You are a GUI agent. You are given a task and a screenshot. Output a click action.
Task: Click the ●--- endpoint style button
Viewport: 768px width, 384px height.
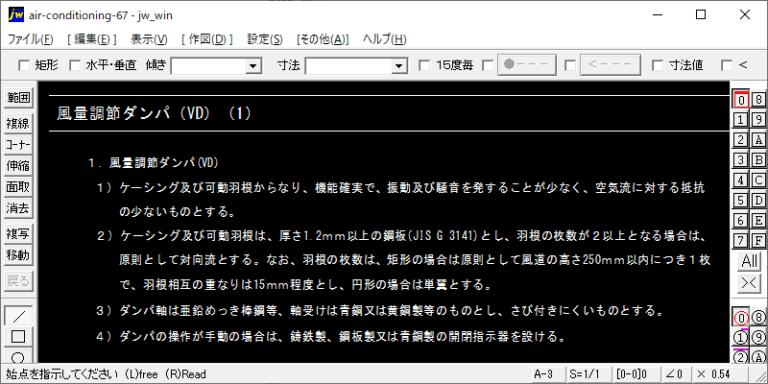[527, 65]
